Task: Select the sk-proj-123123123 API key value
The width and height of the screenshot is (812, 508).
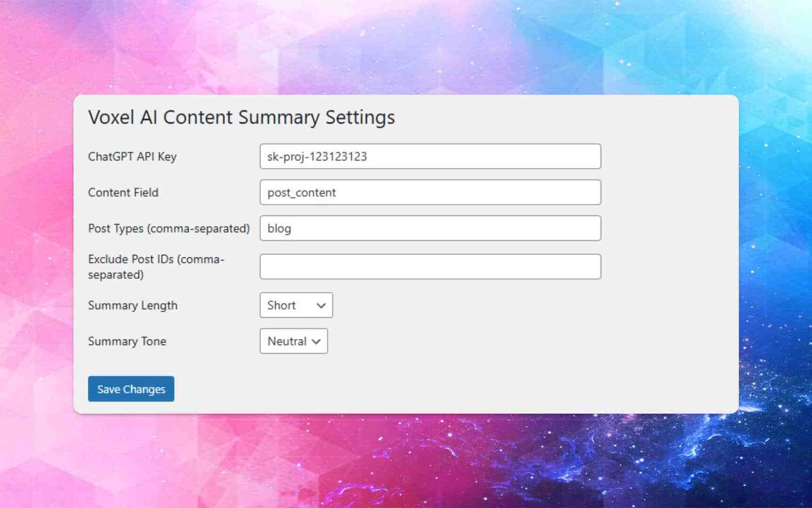Action: [316, 157]
